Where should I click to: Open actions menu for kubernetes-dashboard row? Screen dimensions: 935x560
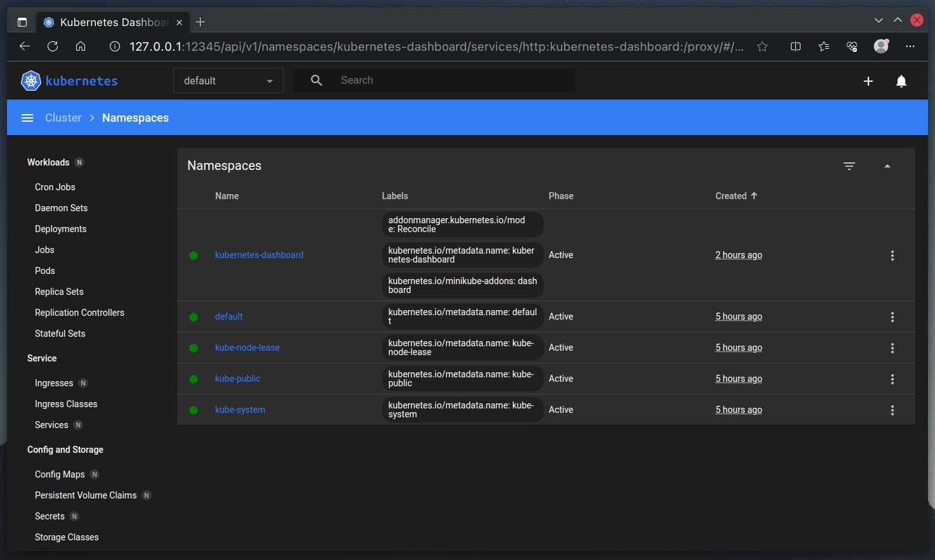coord(892,256)
